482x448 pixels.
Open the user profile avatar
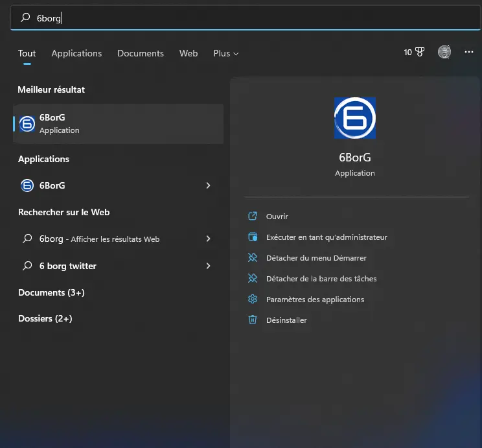444,53
